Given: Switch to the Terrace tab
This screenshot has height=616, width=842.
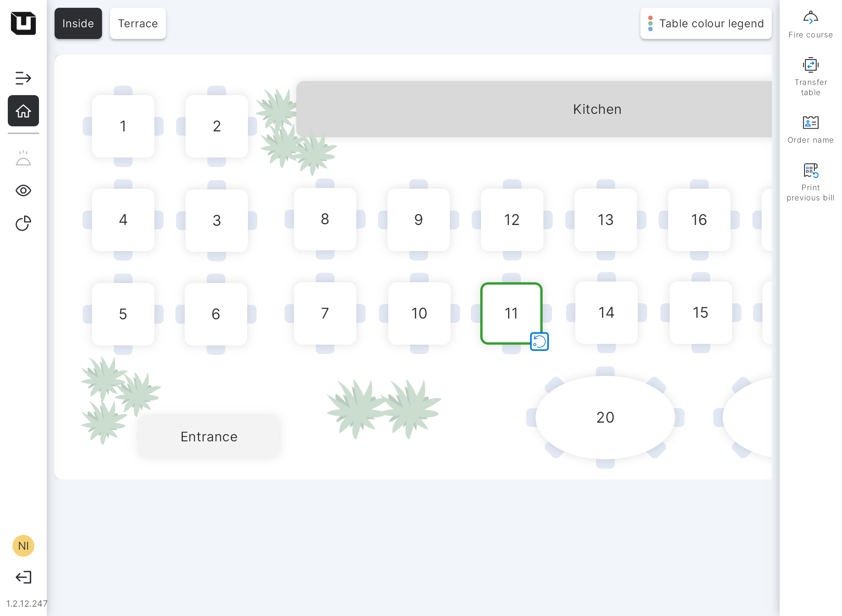Looking at the screenshot, I should pos(138,23).
